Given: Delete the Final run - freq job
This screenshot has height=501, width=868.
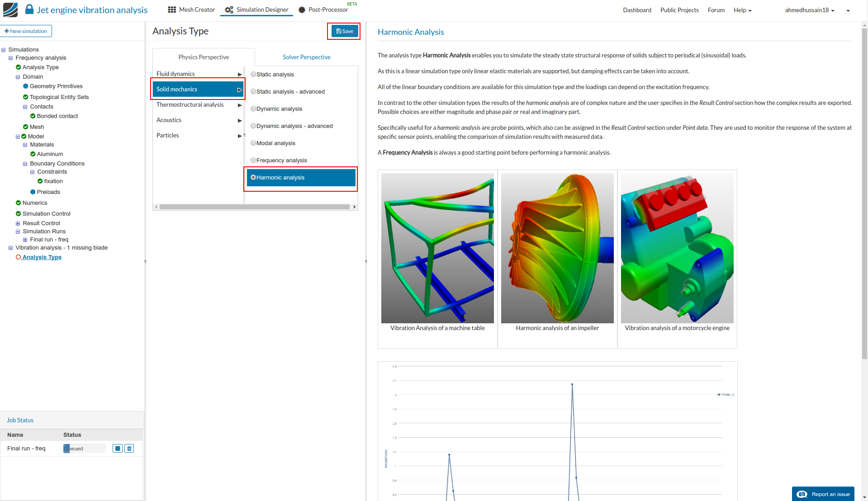Looking at the screenshot, I should [129, 449].
